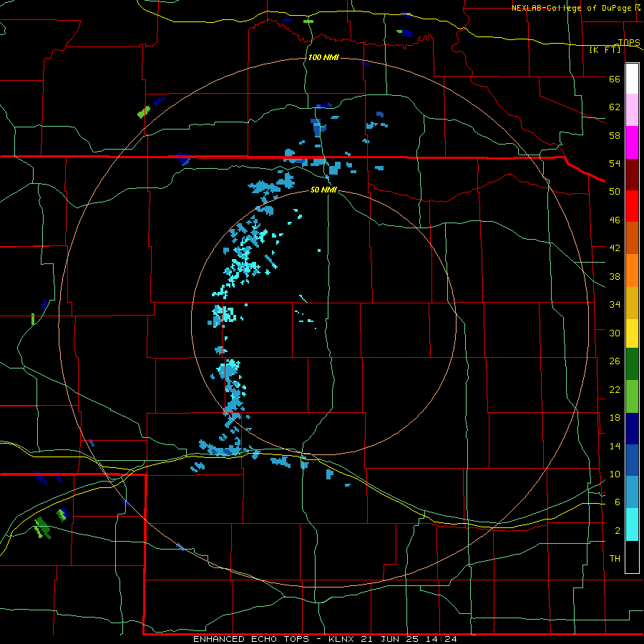Click the legend value "42"
Viewport: 644px width, 644px height.
pyautogui.click(x=615, y=248)
